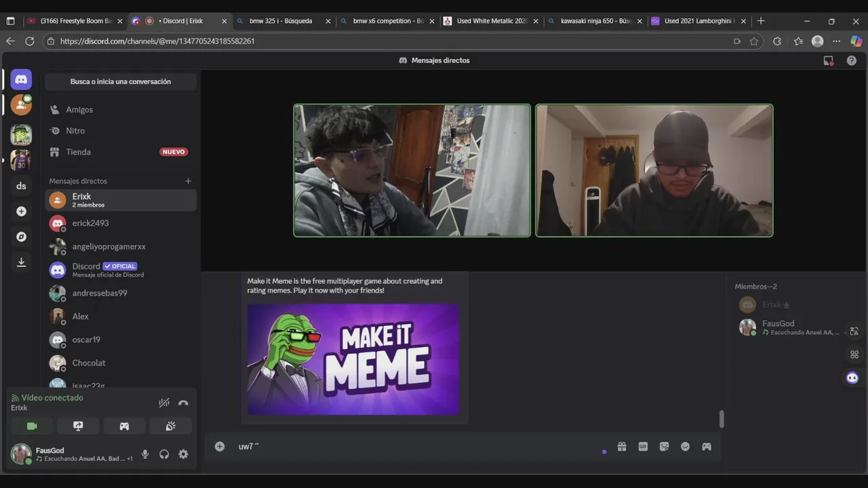Open the official Discord messages DM

[x=121, y=270]
